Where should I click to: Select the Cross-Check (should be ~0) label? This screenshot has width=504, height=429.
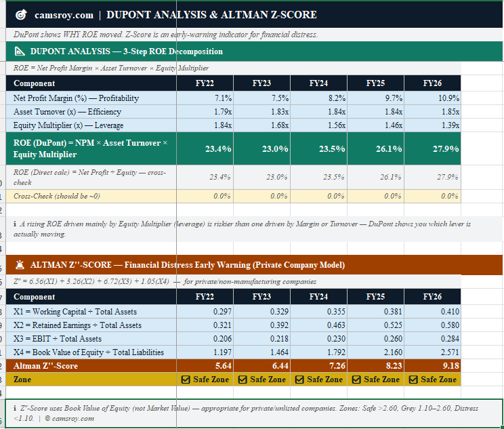point(91,196)
